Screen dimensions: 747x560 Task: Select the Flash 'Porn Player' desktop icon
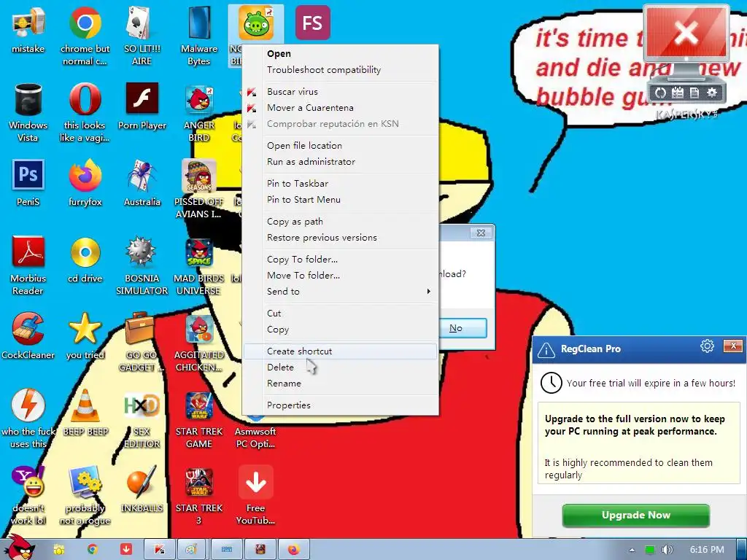pyautogui.click(x=142, y=106)
